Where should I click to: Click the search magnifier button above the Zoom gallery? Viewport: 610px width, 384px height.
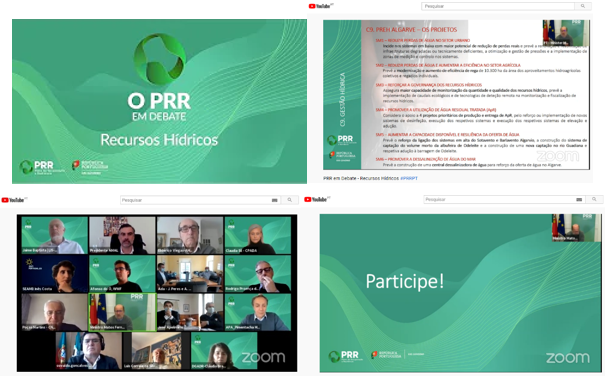[x=289, y=200]
